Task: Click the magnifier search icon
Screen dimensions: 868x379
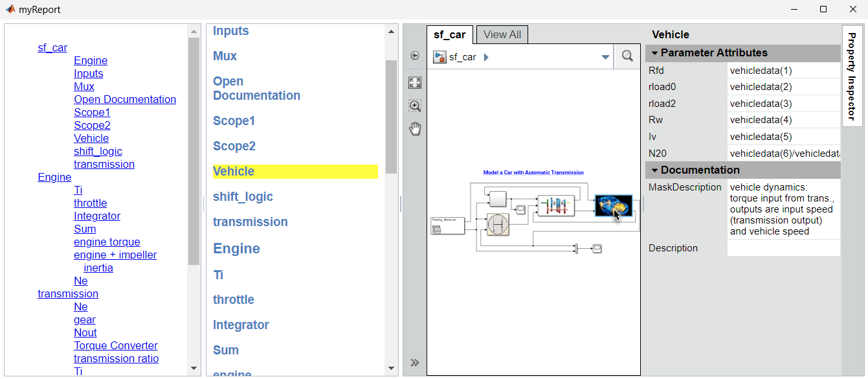Action: pyautogui.click(x=627, y=56)
